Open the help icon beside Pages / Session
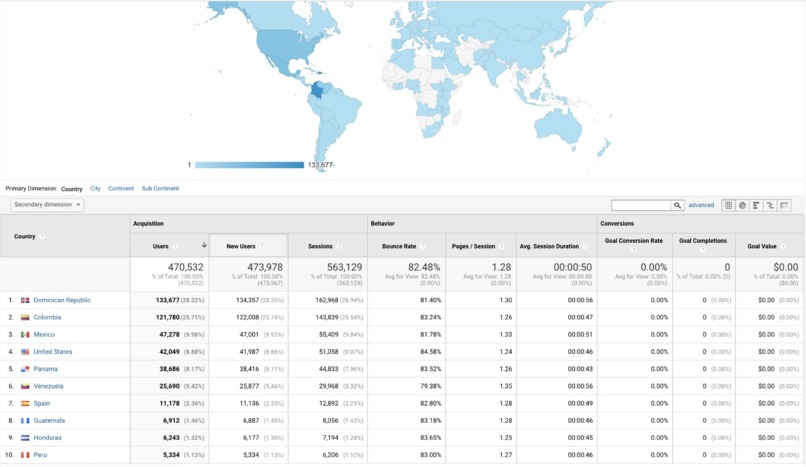The width and height of the screenshot is (806, 467). coord(502,246)
